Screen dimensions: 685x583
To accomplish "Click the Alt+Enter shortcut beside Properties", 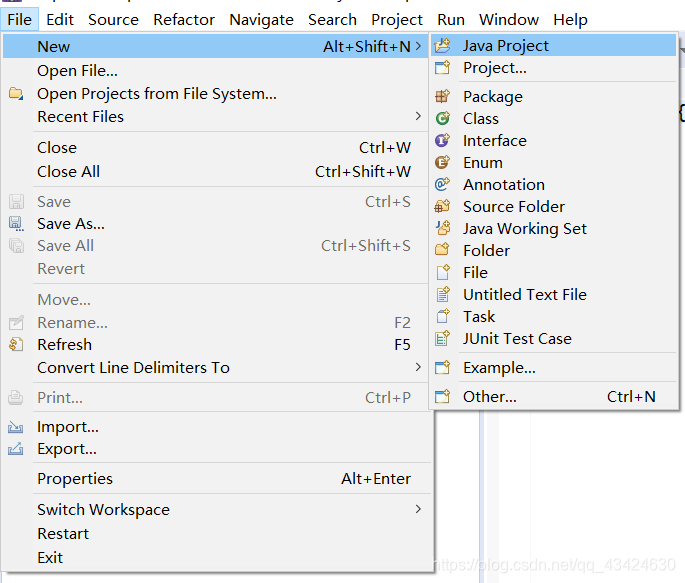I will (x=376, y=479).
